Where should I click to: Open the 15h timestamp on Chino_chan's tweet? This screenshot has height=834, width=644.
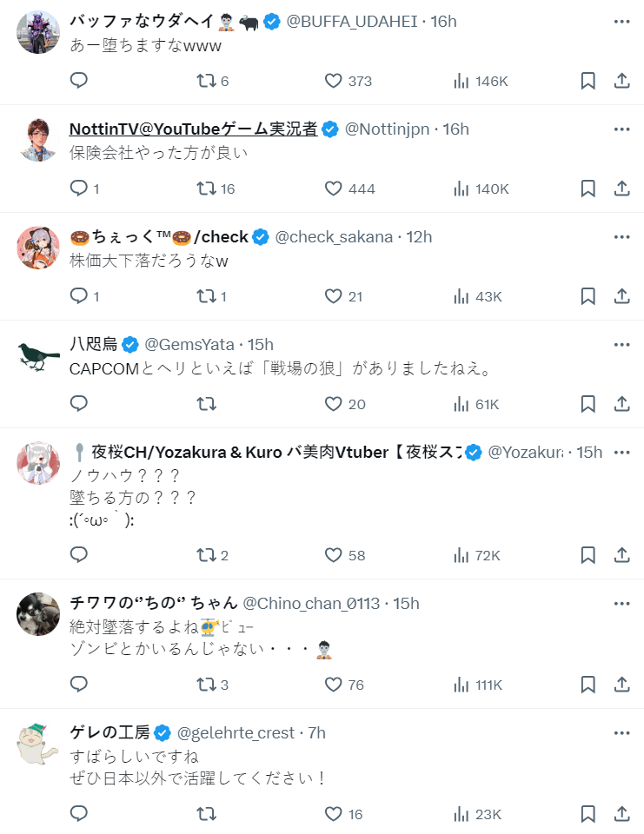coord(407,603)
